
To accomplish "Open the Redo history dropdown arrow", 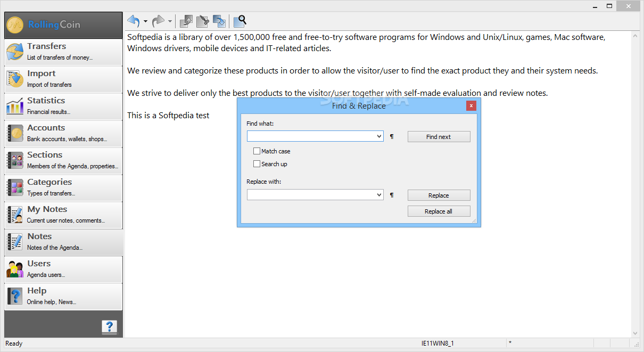I will point(170,21).
